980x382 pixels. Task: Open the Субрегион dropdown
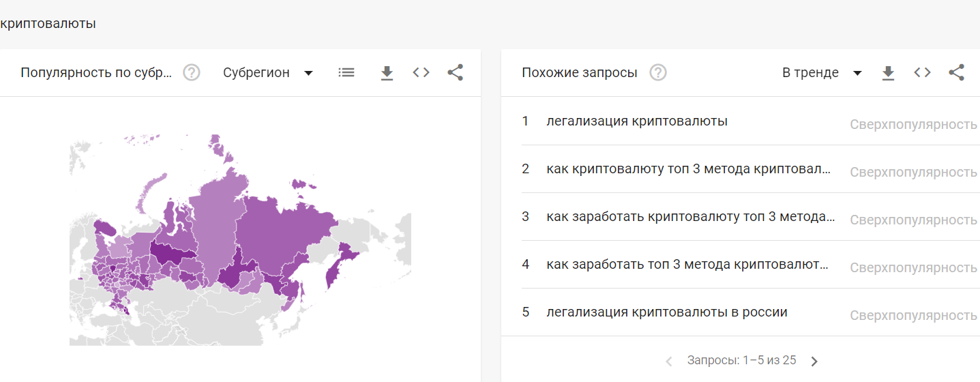[x=267, y=72]
